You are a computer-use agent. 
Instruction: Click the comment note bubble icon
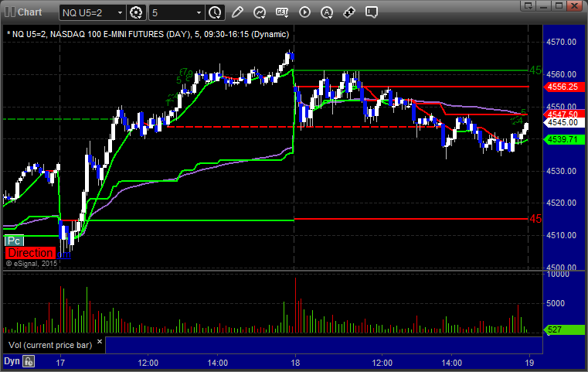tap(371, 12)
